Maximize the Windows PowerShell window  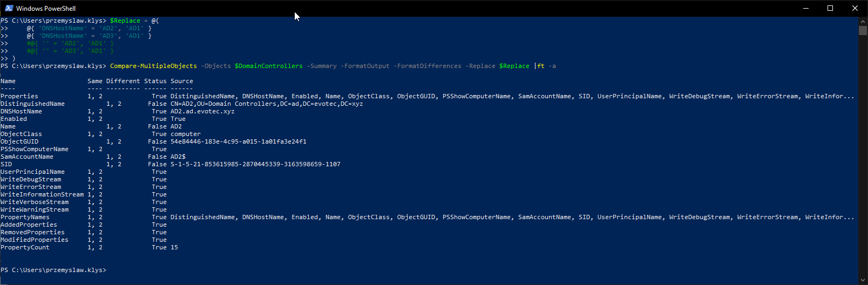coord(830,8)
